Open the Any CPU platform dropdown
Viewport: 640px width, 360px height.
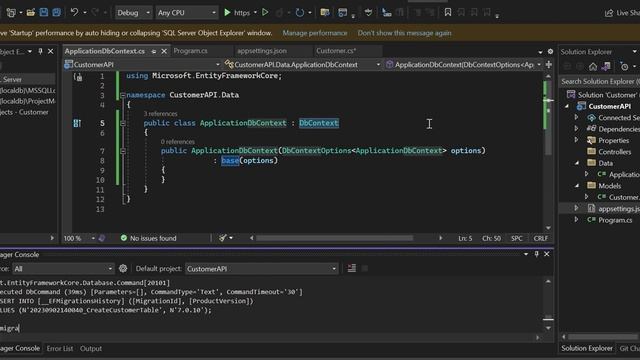click(187, 13)
